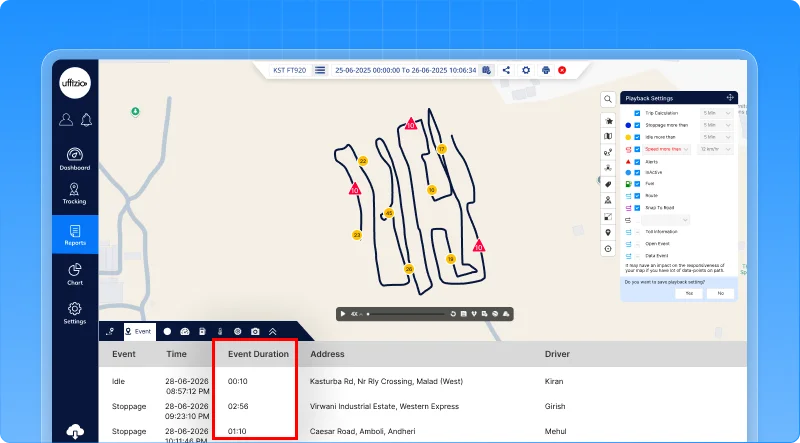
Task: Toggle the InActive checkbox
Action: click(637, 173)
